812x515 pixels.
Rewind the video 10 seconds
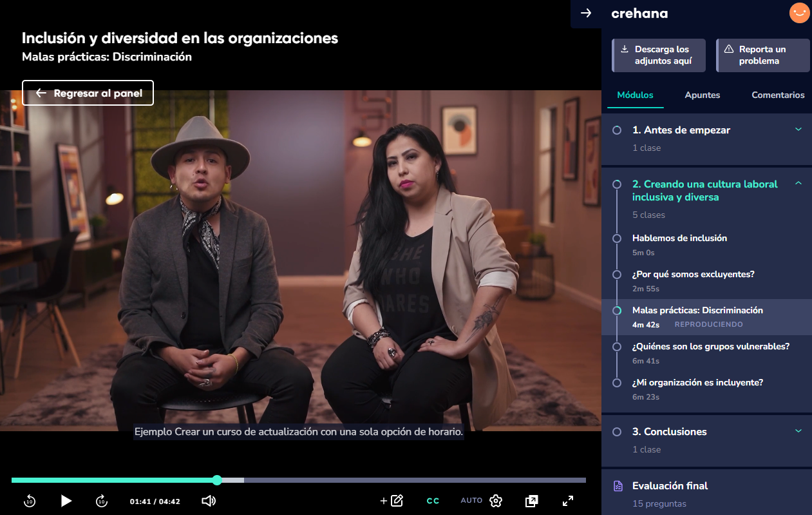point(29,501)
